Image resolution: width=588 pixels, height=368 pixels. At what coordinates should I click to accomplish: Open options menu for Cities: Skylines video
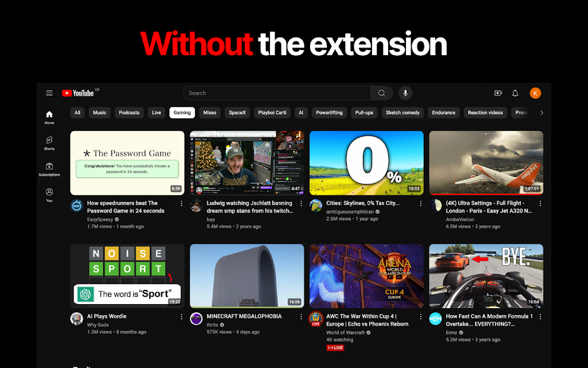[x=421, y=204]
